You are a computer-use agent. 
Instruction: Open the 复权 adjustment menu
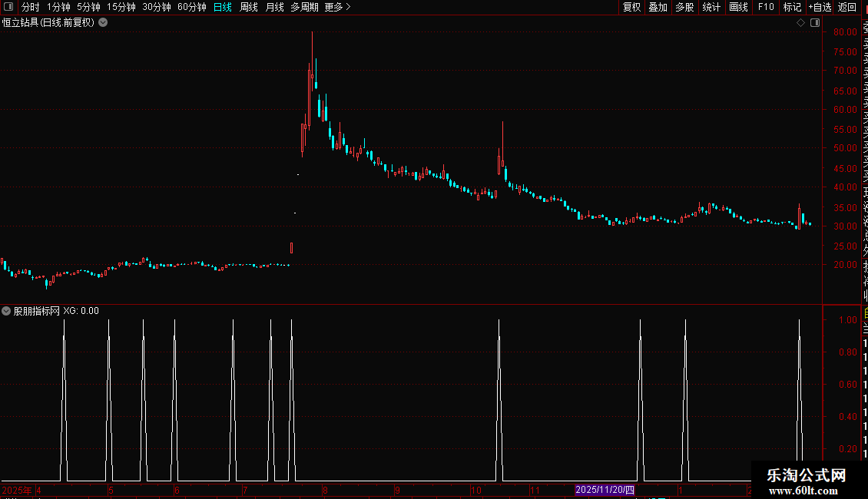point(631,7)
